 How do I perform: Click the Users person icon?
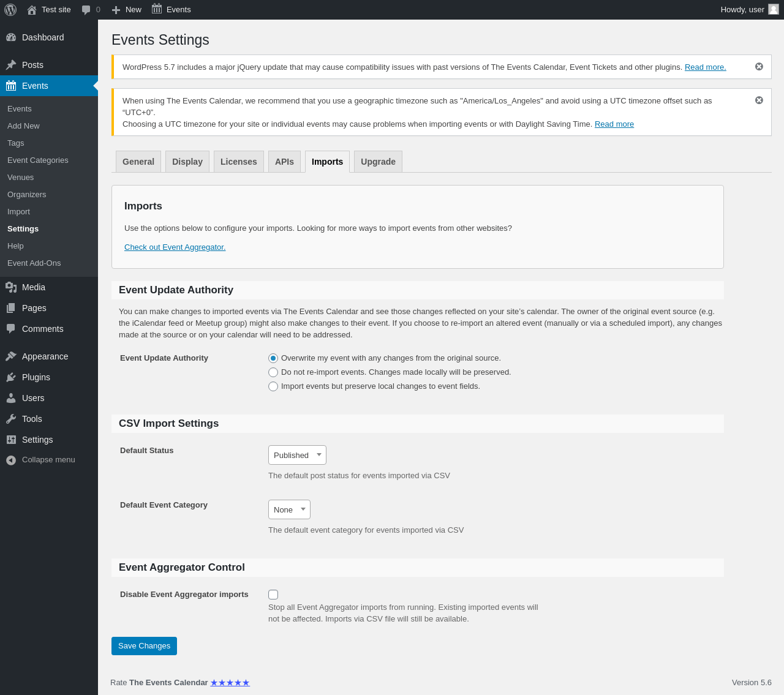[11, 398]
